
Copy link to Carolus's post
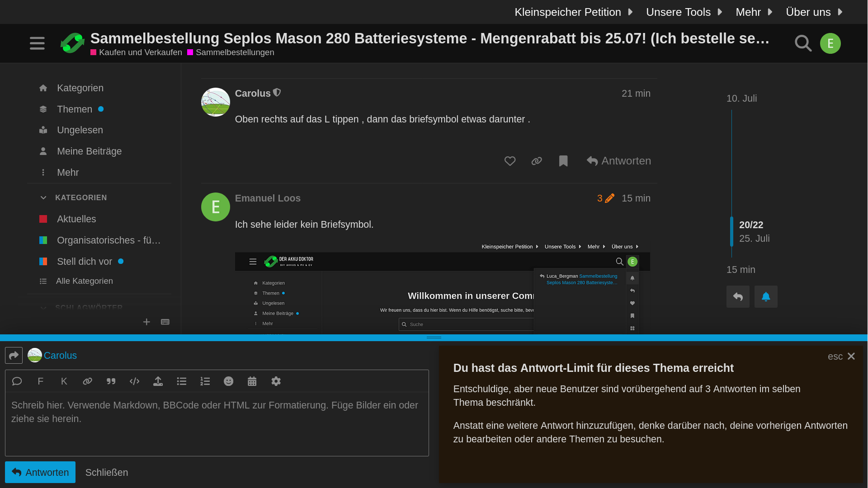[537, 161]
